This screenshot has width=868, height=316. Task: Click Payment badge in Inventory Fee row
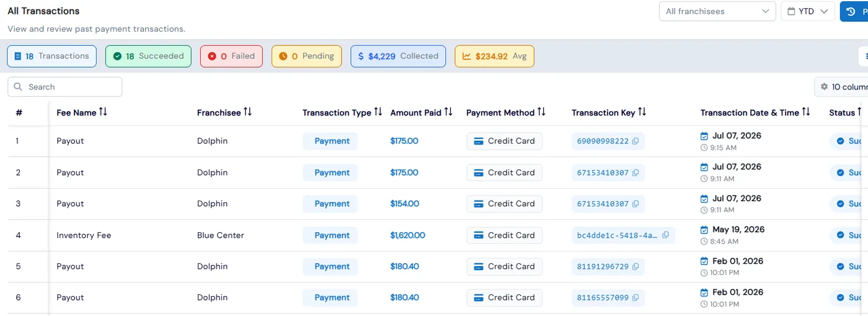pyautogui.click(x=330, y=235)
